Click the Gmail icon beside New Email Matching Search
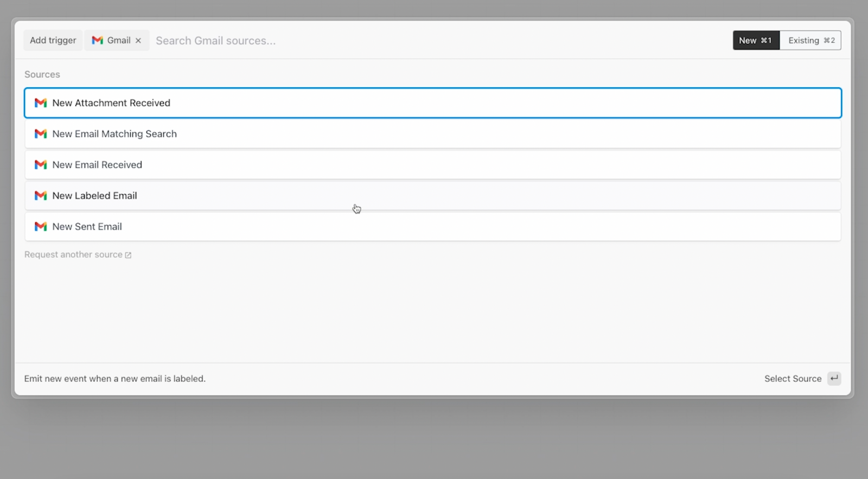This screenshot has width=868, height=479. point(41,134)
